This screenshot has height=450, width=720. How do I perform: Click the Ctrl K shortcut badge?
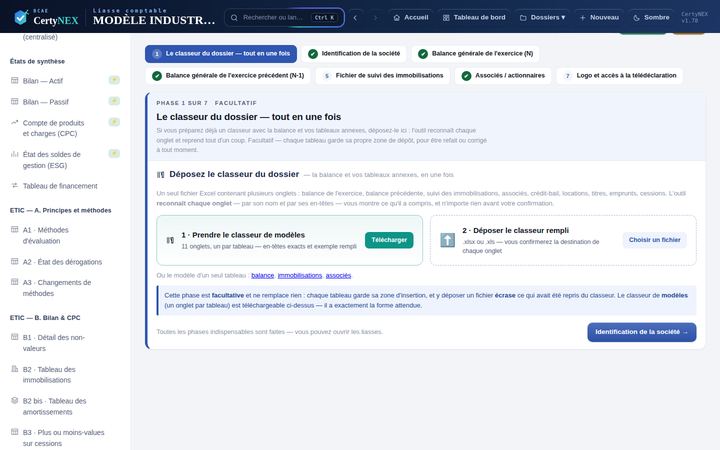[325, 17]
